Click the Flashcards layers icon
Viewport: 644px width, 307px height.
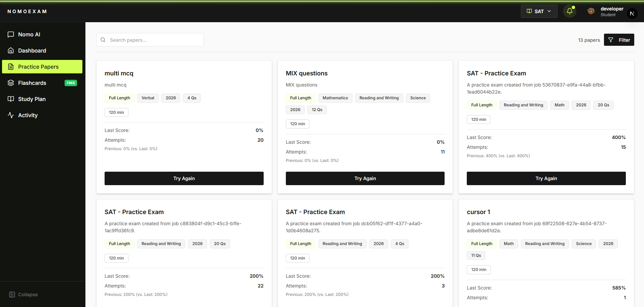(11, 83)
